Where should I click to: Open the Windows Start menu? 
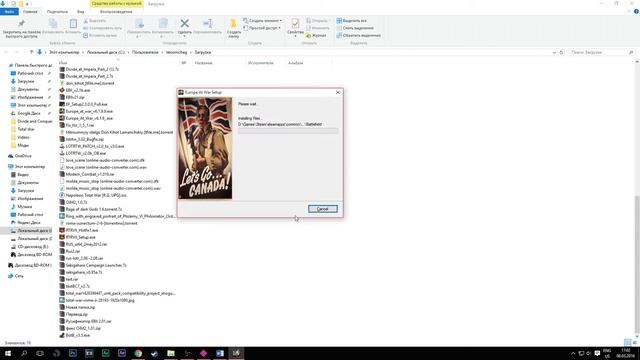click(8, 353)
